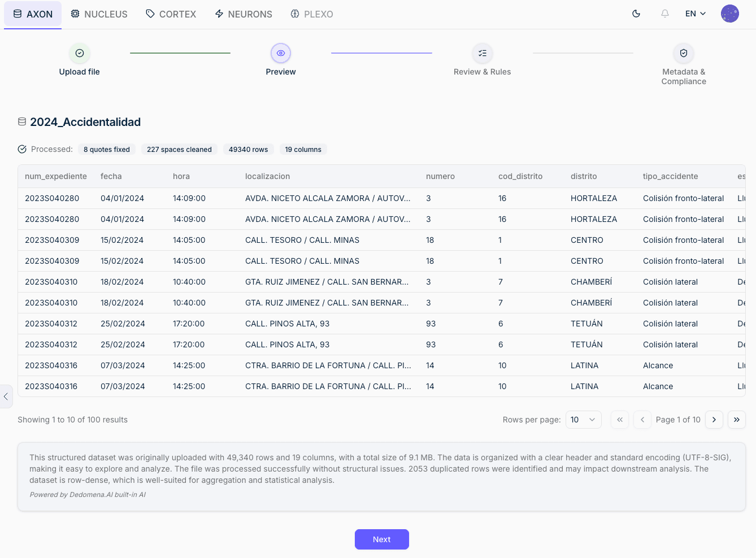The image size is (756, 558).
Task: Click the Review & Rules step icon
Action: tap(483, 53)
